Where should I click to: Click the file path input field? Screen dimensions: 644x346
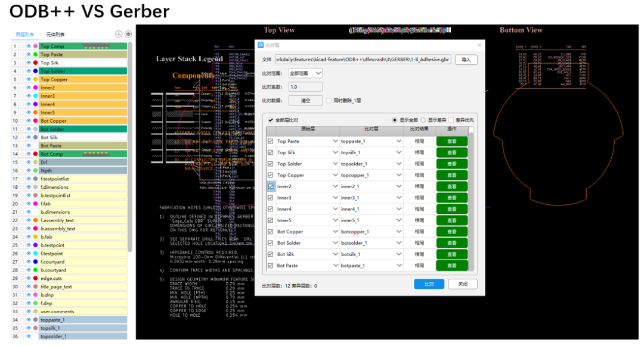(x=363, y=60)
